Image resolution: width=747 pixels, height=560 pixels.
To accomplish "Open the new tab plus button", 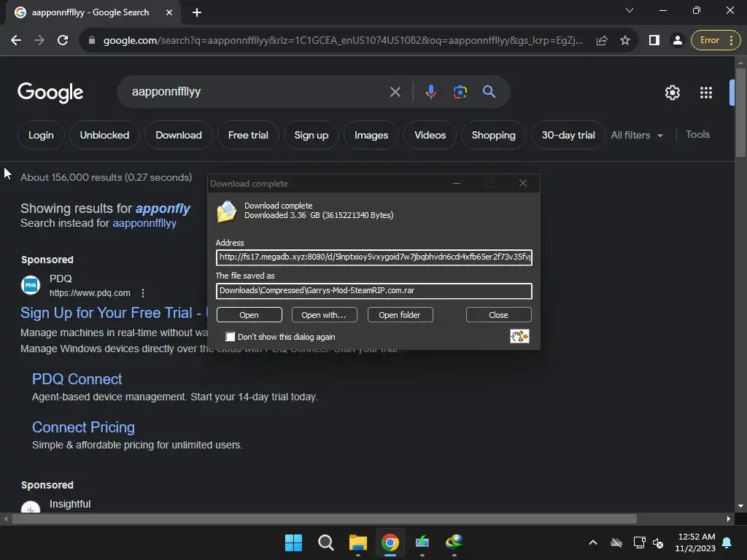I will click(197, 12).
